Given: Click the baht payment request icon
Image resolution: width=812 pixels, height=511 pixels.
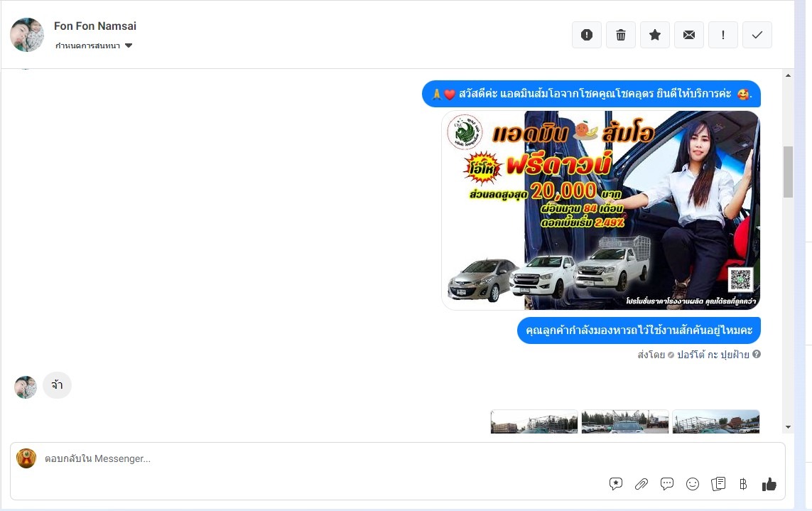Looking at the screenshot, I should point(743,484).
